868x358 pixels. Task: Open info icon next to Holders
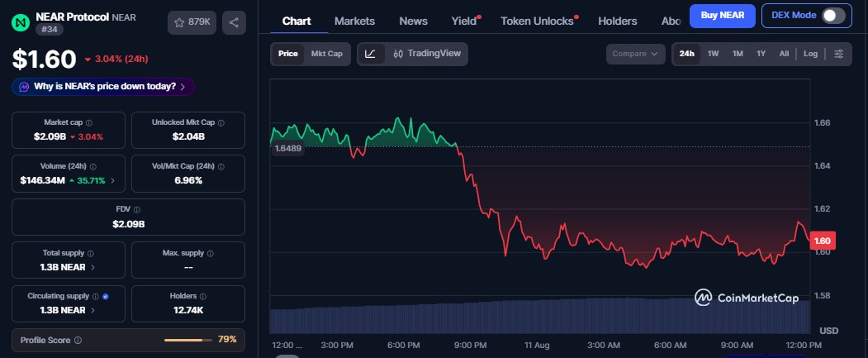(x=202, y=297)
